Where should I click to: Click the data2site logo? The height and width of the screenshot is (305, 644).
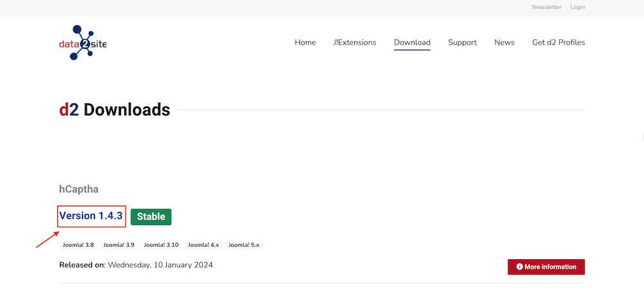coord(82,43)
